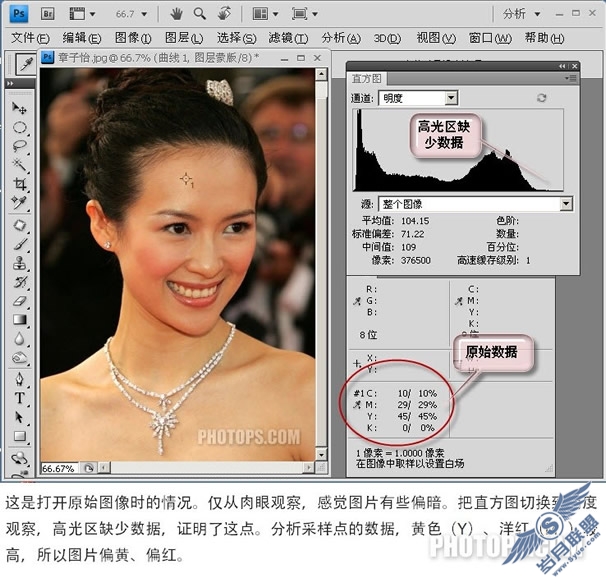Select the Patch healing tool
606x583 pixels.
[19, 225]
